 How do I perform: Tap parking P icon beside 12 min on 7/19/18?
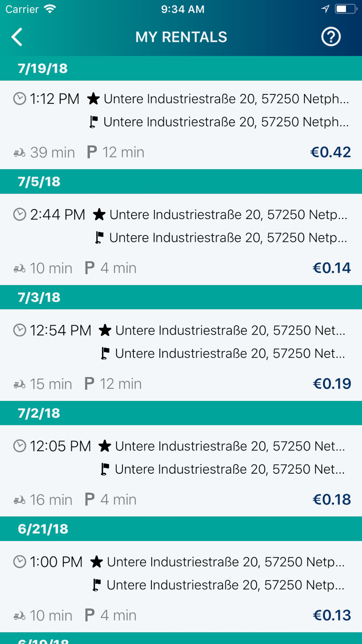pos(92,152)
